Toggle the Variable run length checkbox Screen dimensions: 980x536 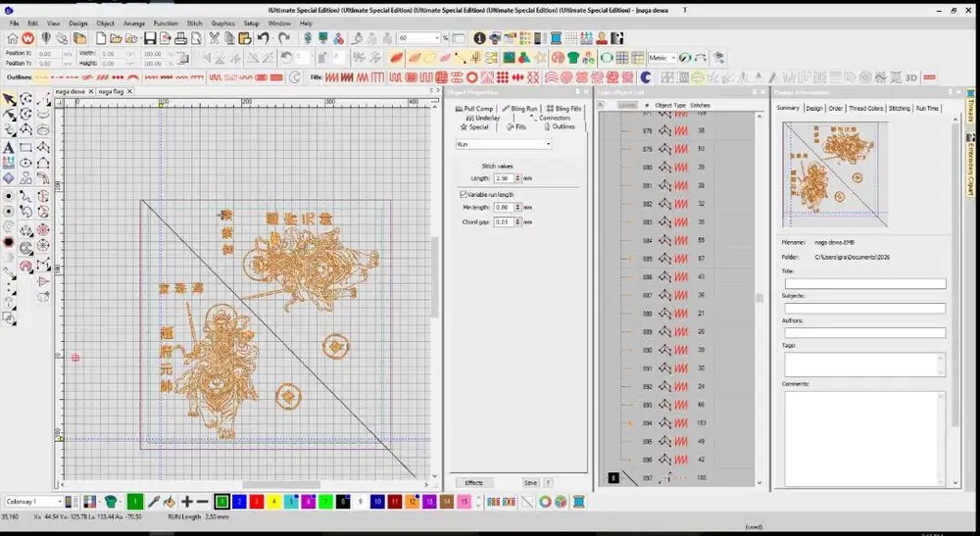coord(464,194)
